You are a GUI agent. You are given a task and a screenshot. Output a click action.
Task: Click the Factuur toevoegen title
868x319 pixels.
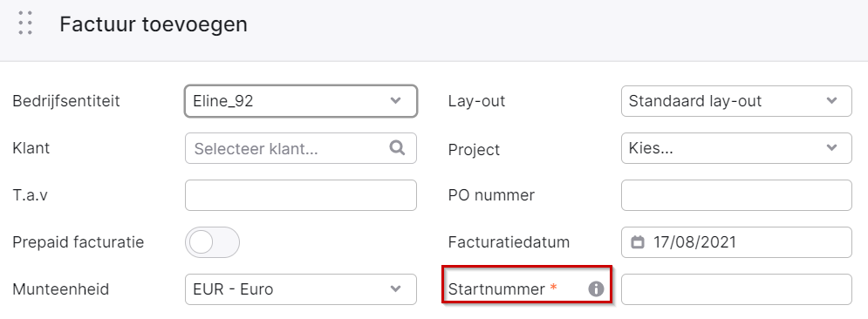pos(154,24)
